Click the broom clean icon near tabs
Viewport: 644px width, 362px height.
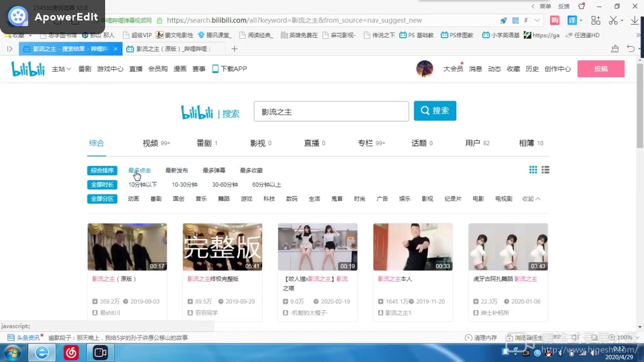coord(615,49)
